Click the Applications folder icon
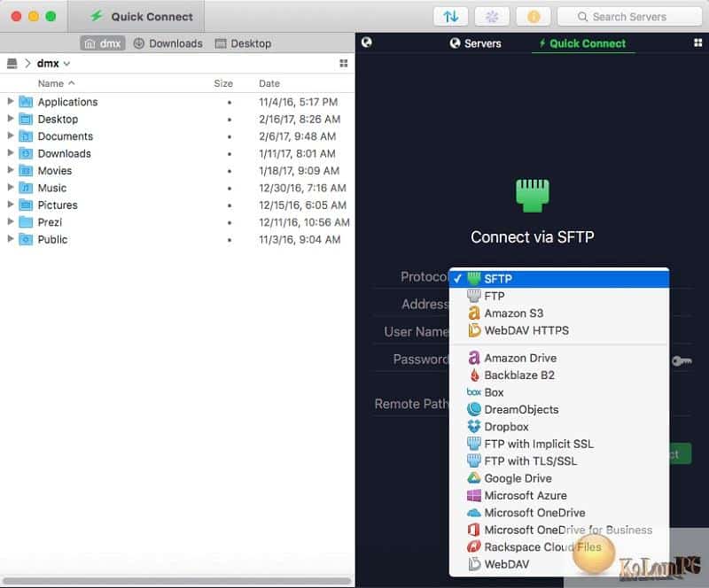Viewport: 709px width, 588px height. tap(26, 102)
